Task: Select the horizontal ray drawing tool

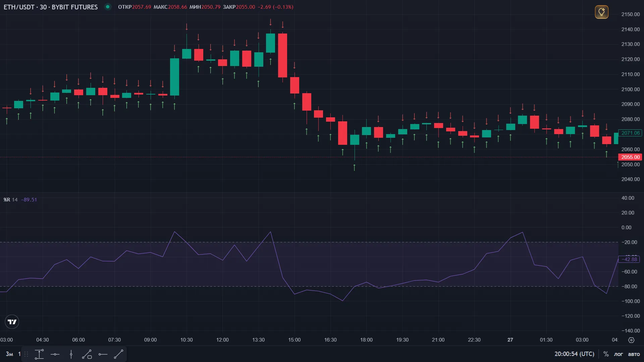Action: [103, 354]
